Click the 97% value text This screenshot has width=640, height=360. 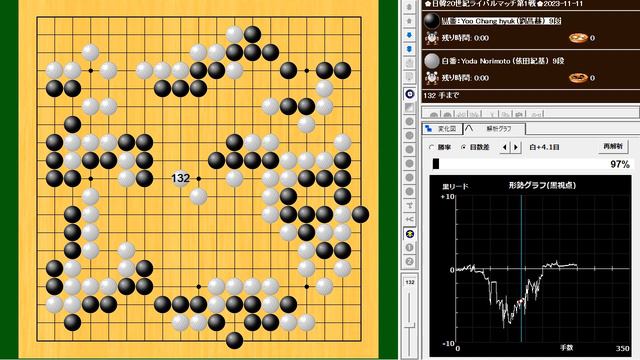[620, 164]
